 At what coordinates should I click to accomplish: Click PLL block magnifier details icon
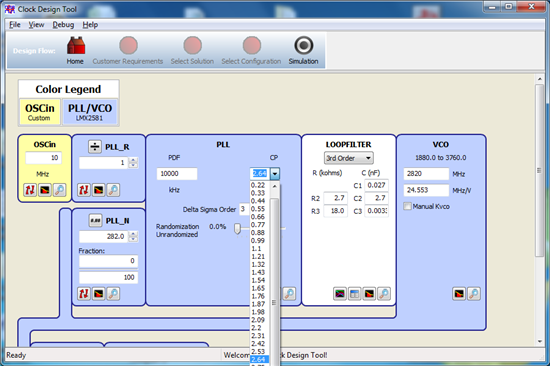tap(289, 293)
